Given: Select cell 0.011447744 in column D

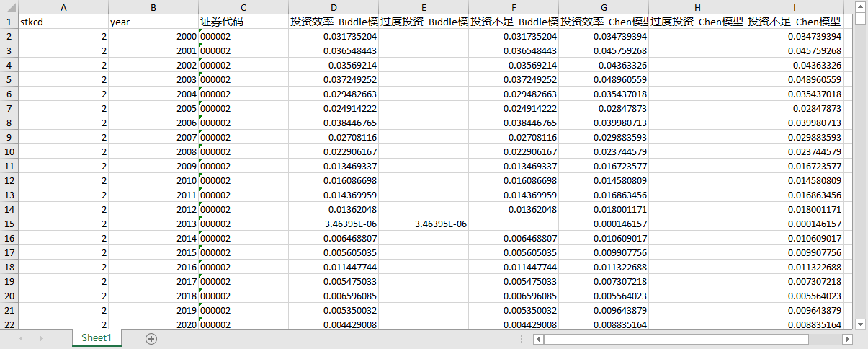Looking at the screenshot, I should click(x=334, y=267).
